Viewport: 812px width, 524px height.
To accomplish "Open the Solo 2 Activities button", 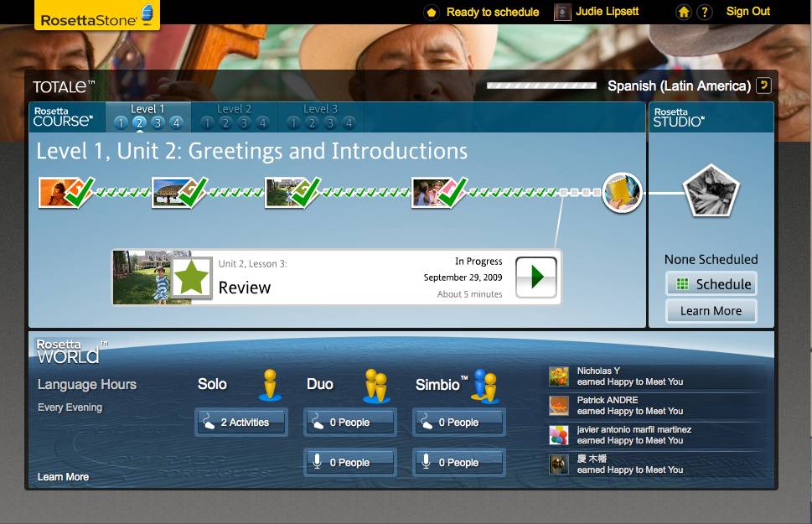I will pyautogui.click(x=240, y=423).
